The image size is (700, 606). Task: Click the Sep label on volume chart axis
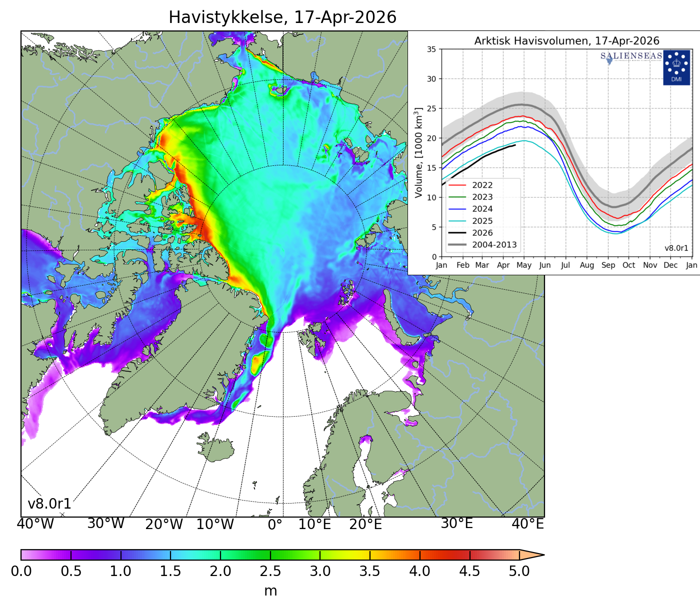(608, 265)
